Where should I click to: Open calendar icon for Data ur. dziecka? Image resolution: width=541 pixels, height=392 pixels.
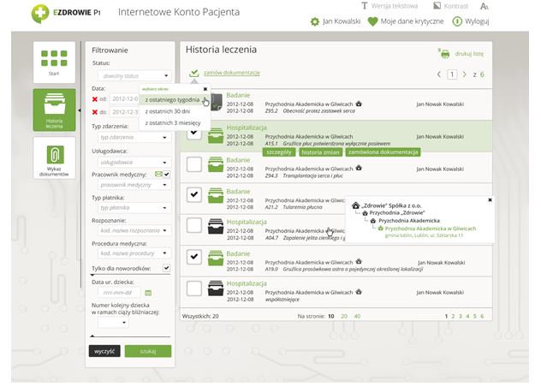[x=148, y=293]
